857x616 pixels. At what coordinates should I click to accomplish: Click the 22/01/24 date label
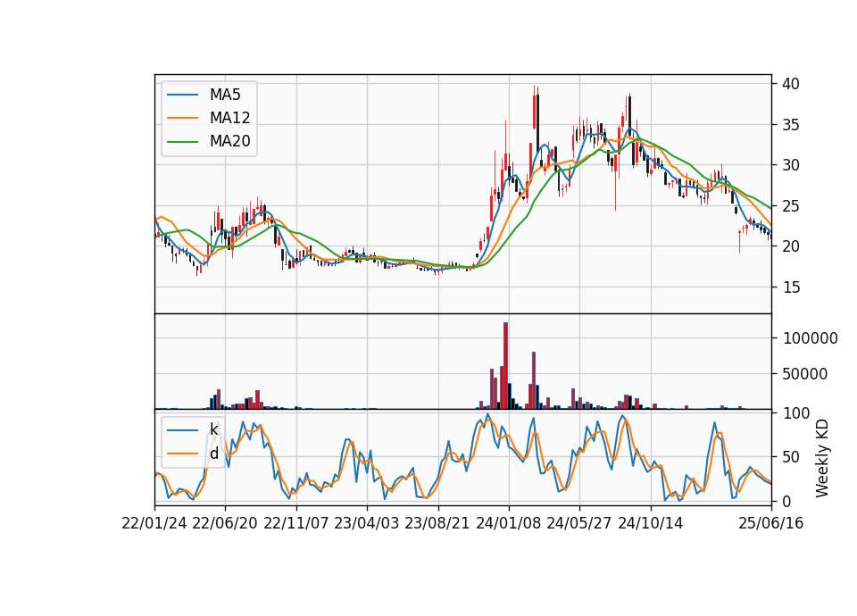tap(154, 523)
